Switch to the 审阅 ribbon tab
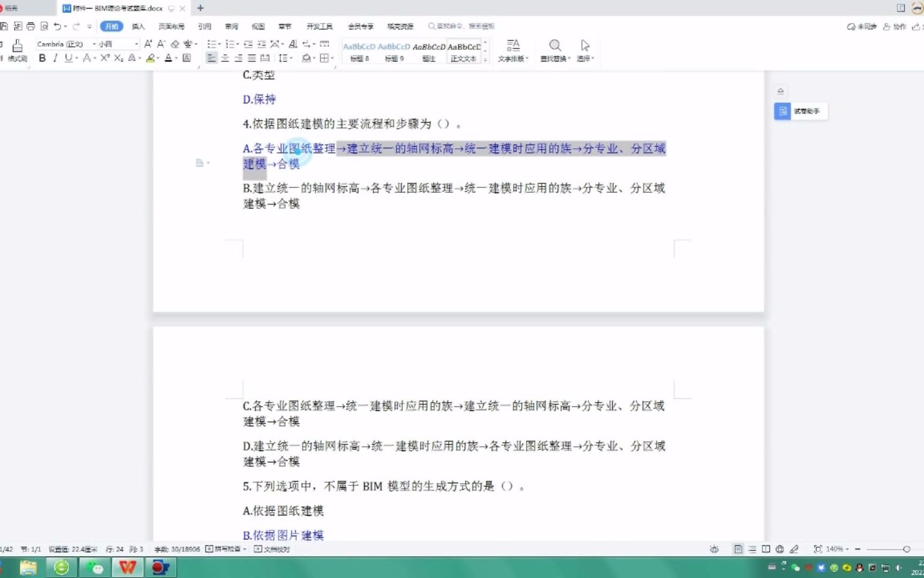Screen dimensions: 924x578 [x=232, y=26]
